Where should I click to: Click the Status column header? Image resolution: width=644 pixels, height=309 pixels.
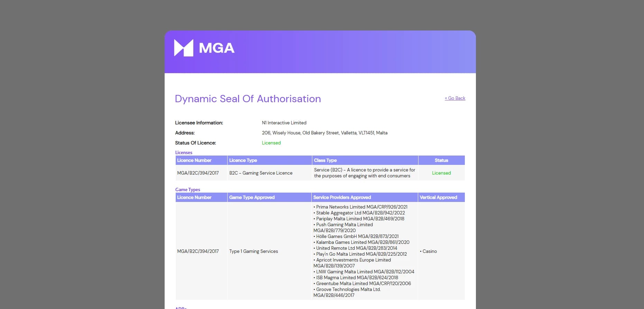pyautogui.click(x=441, y=160)
